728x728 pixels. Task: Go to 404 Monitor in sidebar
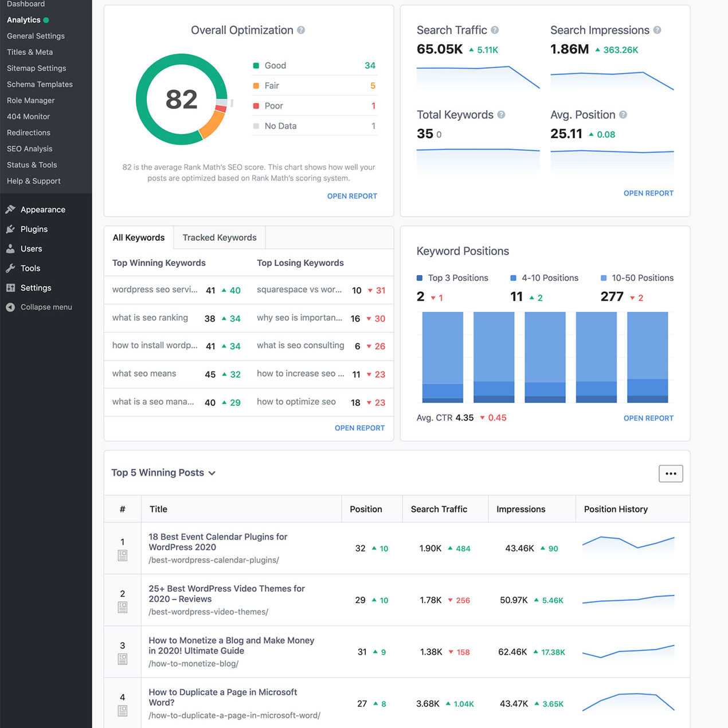pyautogui.click(x=28, y=116)
